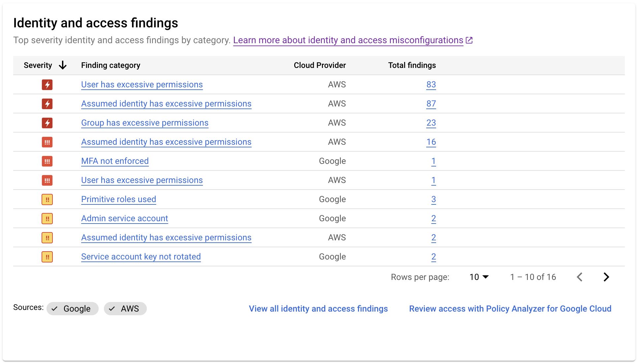Go to next page of findings

606,277
